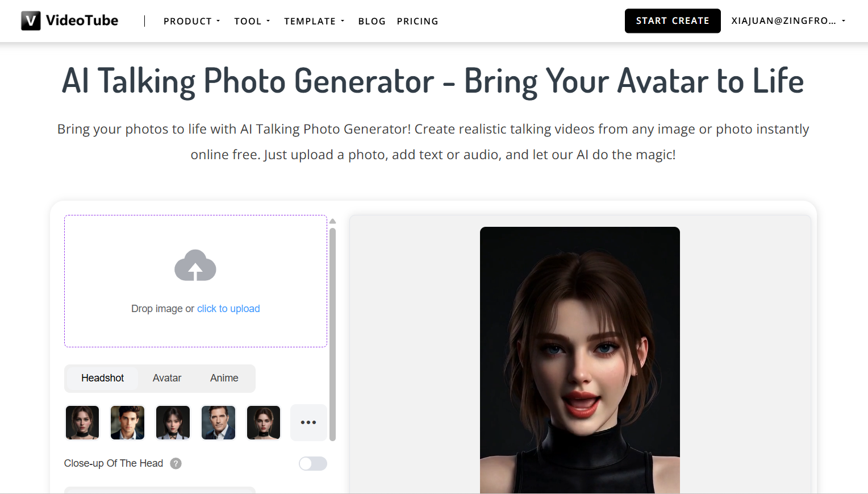The height and width of the screenshot is (494, 868).
Task: Click the VideoTube brand name
Action: pos(82,20)
